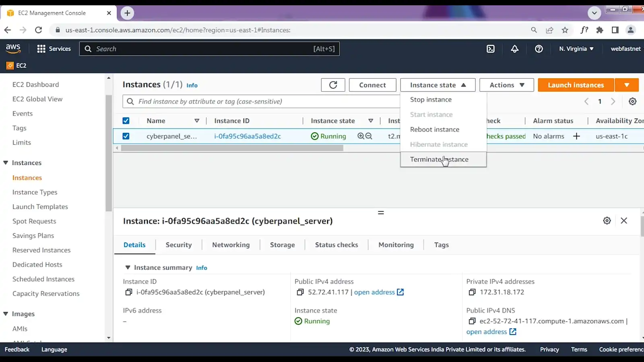Collapse the Images sidebar section
This screenshot has width=644, height=362.
point(6,314)
